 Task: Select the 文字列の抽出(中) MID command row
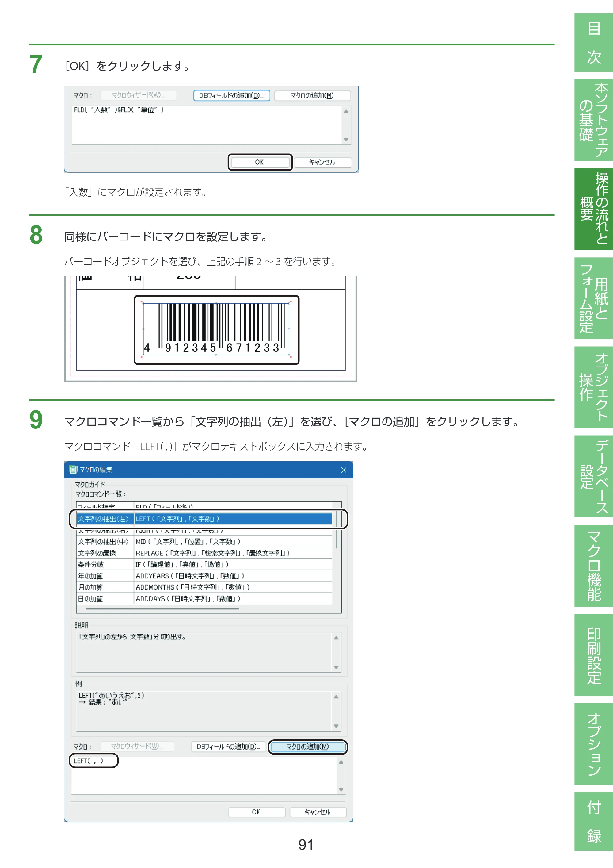click(x=204, y=541)
